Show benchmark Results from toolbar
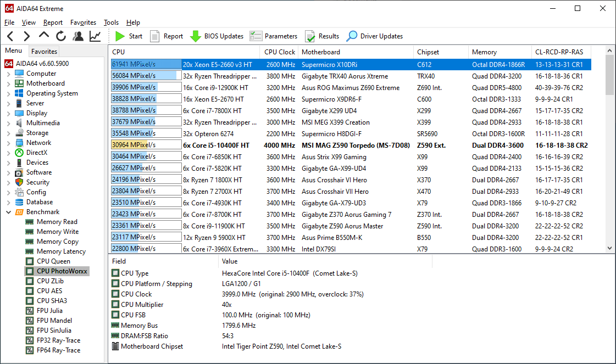 coord(322,36)
